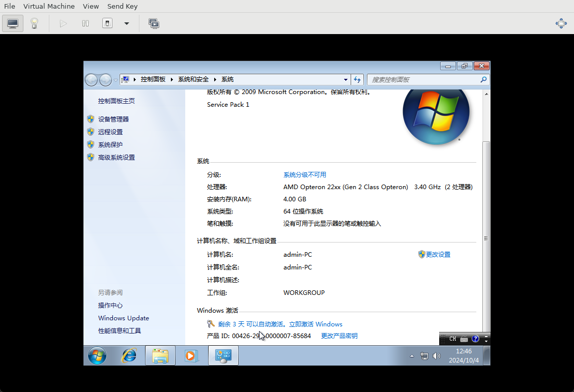The width and height of the screenshot is (574, 392).
Task: Open 设备管理器 from sidebar
Action: pyautogui.click(x=113, y=119)
